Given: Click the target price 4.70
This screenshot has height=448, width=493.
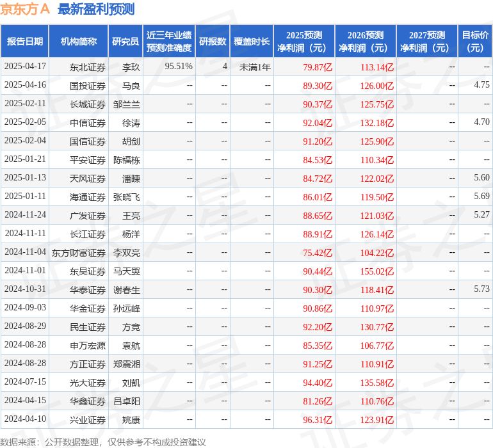Looking at the screenshot, I should click(481, 122).
